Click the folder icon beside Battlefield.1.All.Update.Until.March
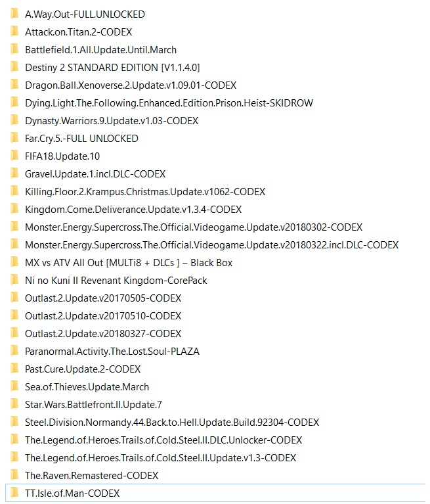Image resolution: width=430 pixels, height=504 pixels. (14, 49)
